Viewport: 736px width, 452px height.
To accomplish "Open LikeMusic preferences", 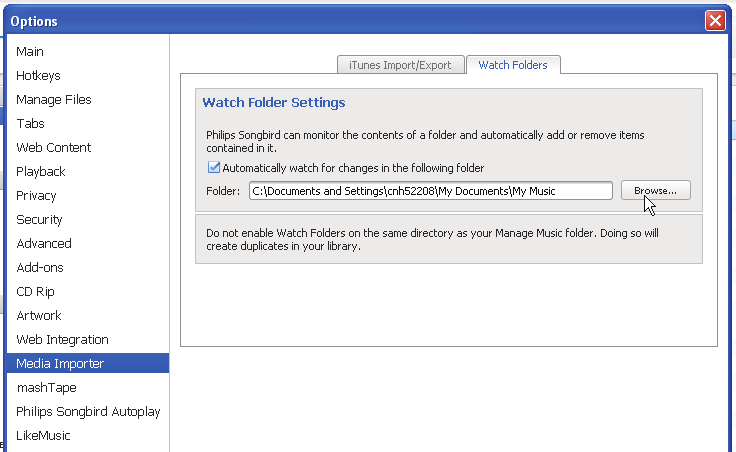I will click(43, 436).
